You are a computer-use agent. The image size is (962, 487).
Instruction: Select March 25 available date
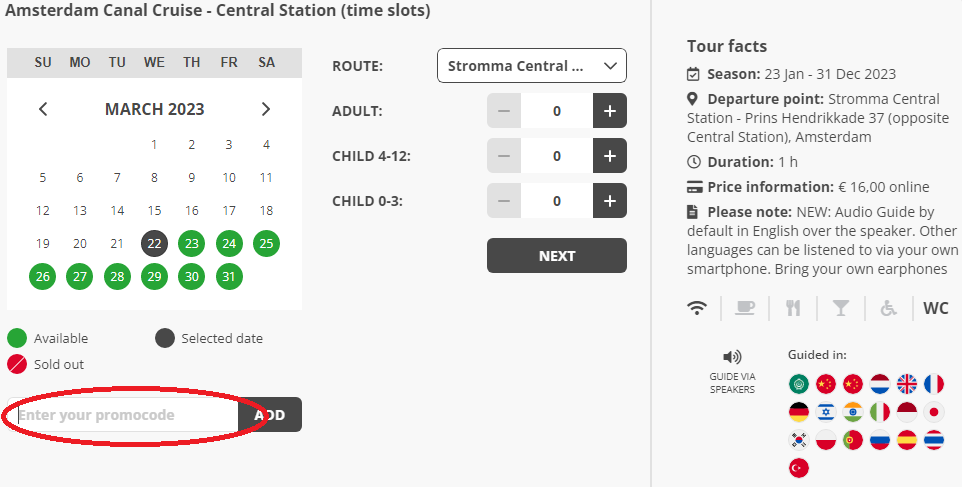[x=266, y=244]
